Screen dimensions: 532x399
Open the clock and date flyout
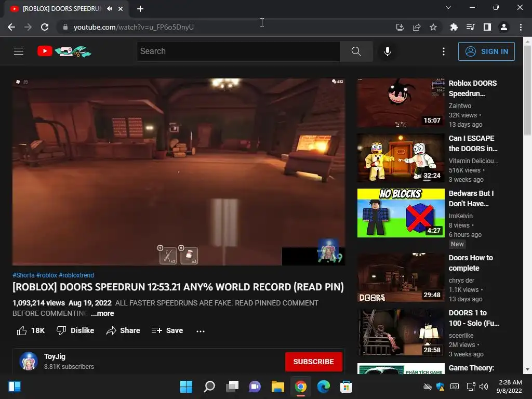point(509,387)
